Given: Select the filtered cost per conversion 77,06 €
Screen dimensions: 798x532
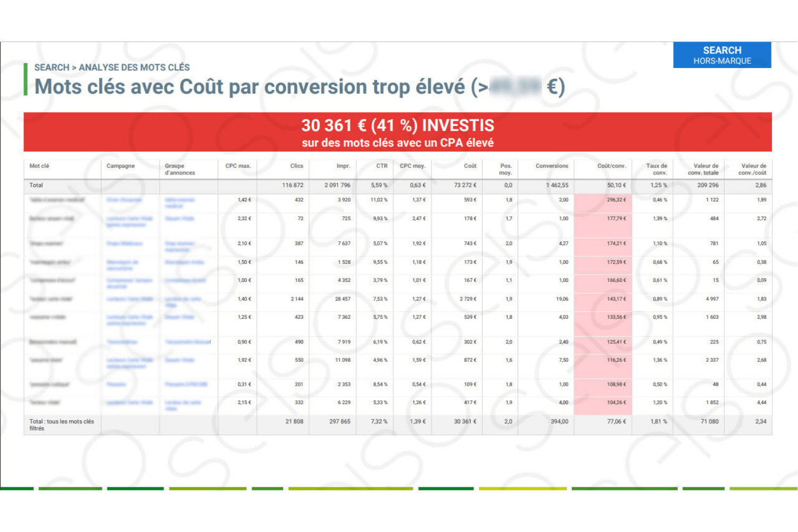Looking at the screenshot, I should click(x=617, y=421).
